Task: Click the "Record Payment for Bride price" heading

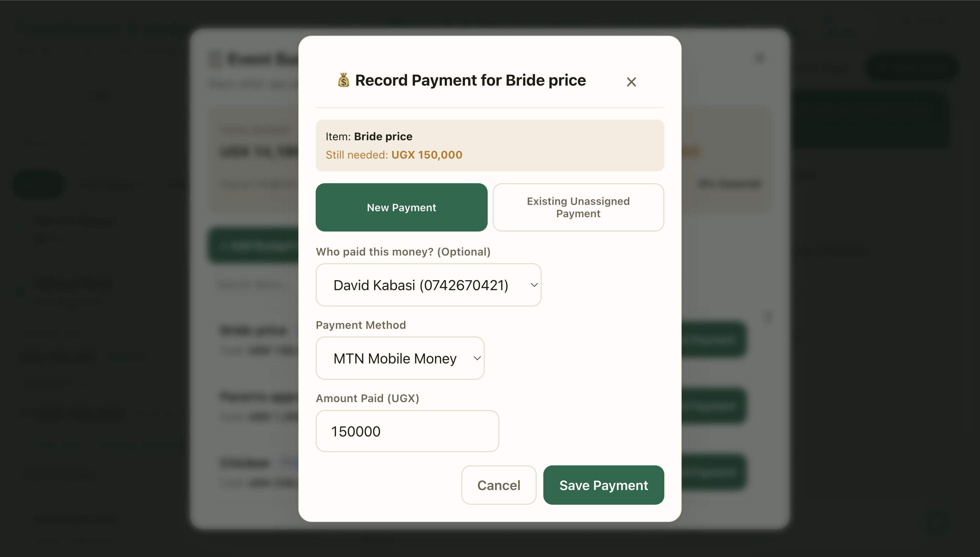Action: 470,80
